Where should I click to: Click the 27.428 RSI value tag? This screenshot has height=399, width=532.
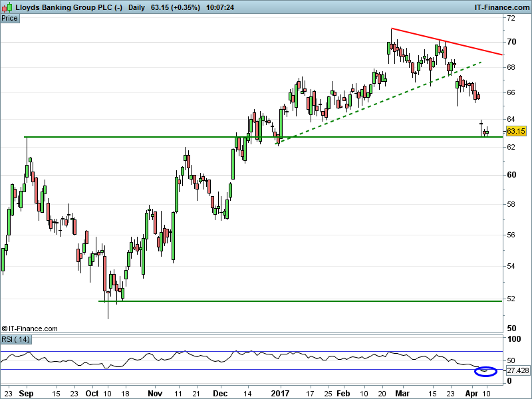tap(518, 370)
